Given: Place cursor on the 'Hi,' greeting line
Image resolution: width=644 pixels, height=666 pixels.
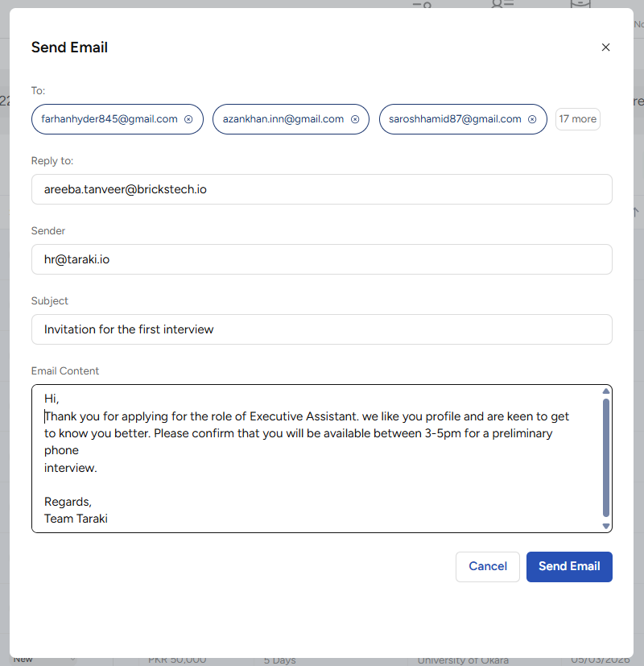Looking at the screenshot, I should pos(52,399).
